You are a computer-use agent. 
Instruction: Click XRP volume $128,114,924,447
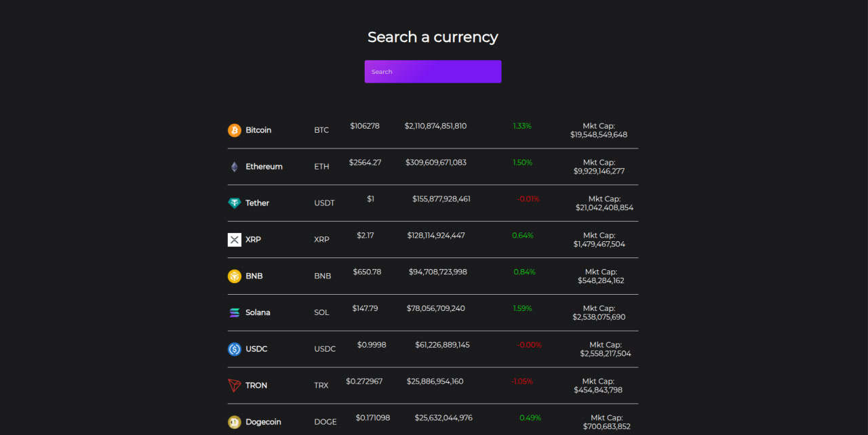click(436, 236)
